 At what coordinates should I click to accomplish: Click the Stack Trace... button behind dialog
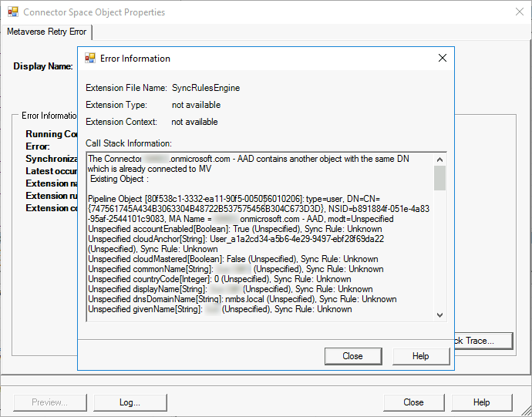pyautogui.click(x=483, y=341)
